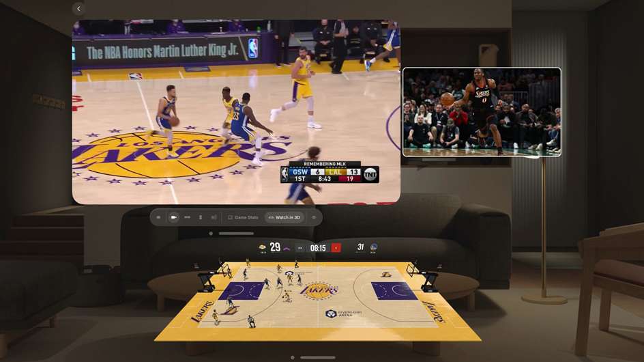Screen dimensions: 644x362
Task: Click Watch in 3D button
Action: (x=284, y=217)
